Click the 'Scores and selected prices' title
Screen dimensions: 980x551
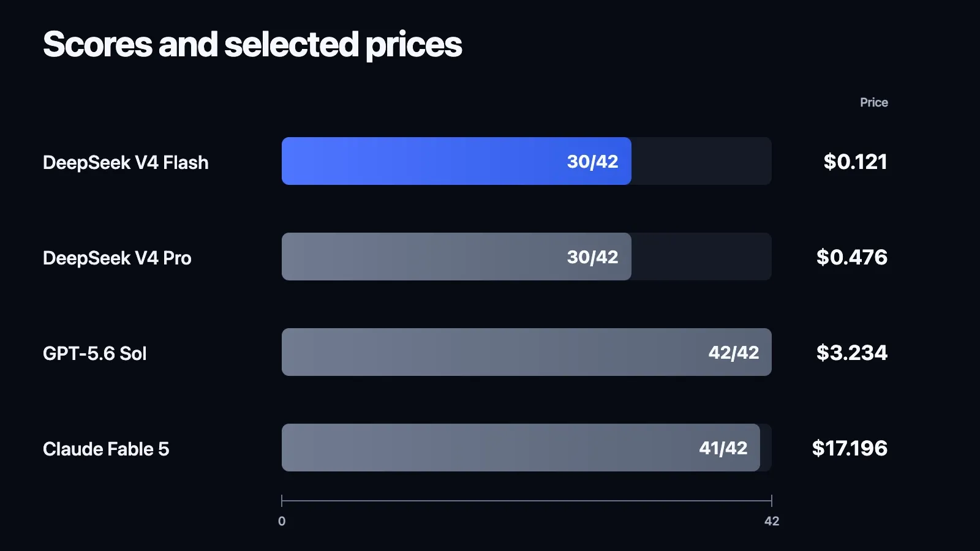coord(252,45)
